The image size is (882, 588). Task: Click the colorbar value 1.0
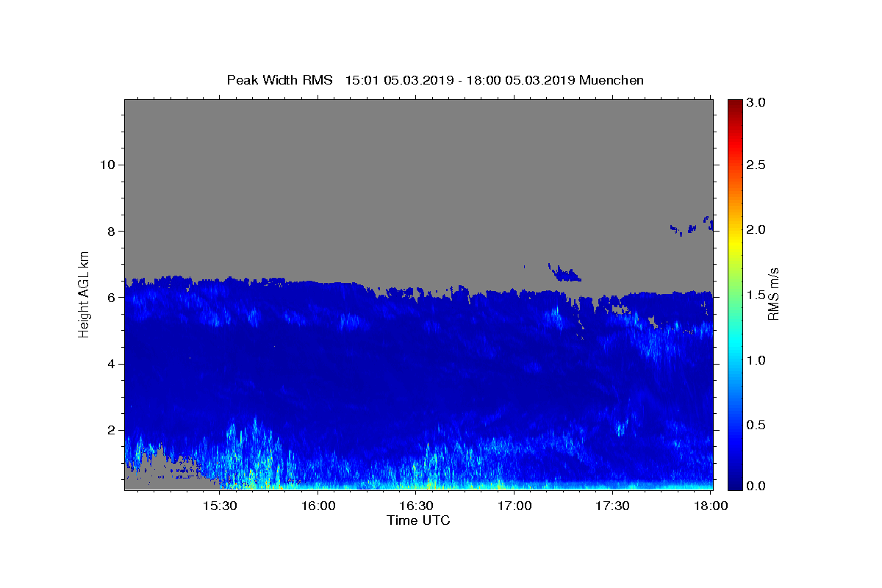click(x=756, y=360)
